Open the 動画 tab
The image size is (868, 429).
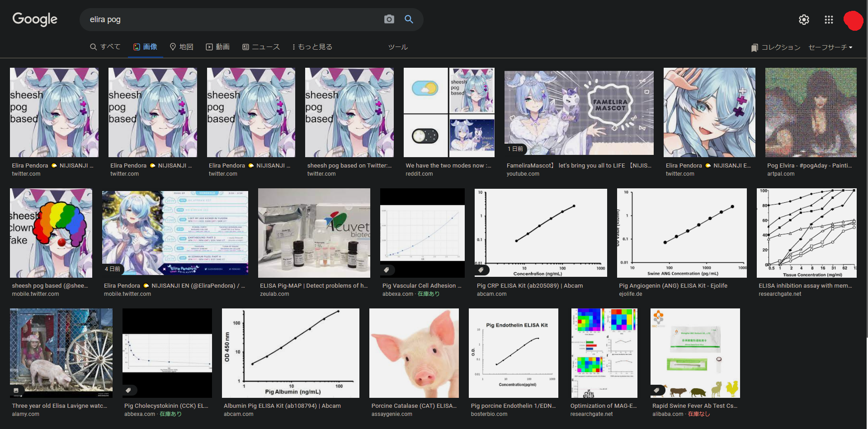(x=218, y=47)
